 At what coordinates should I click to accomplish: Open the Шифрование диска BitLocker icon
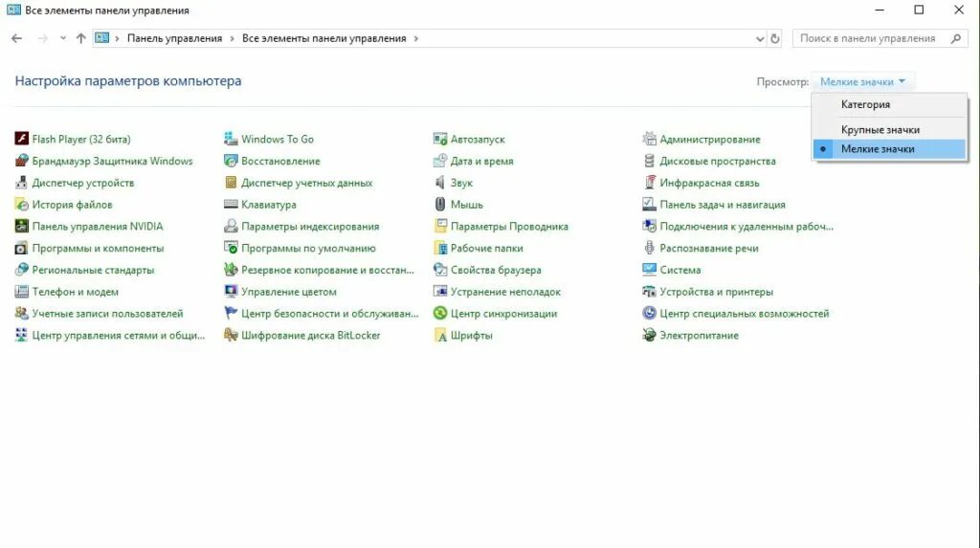[x=231, y=336]
